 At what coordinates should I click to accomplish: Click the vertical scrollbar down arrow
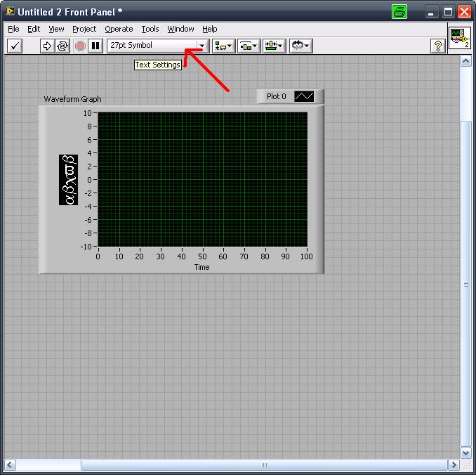click(466, 453)
